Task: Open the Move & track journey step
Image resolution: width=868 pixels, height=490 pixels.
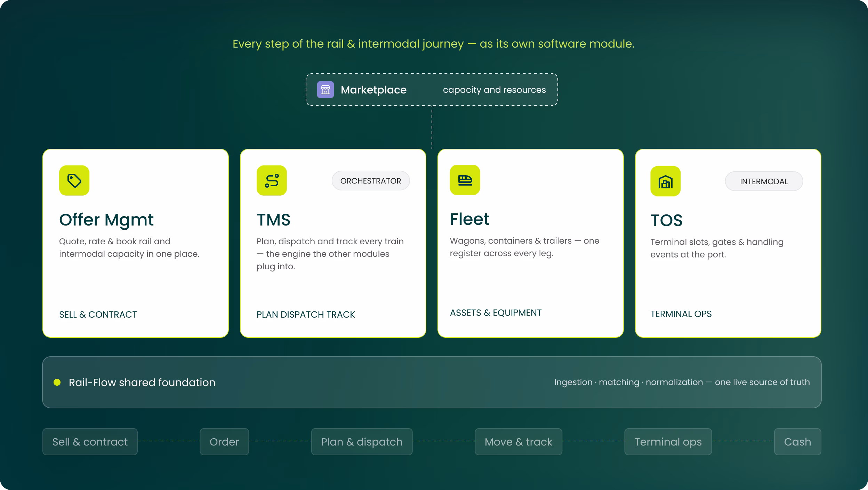Action: (519, 442)
